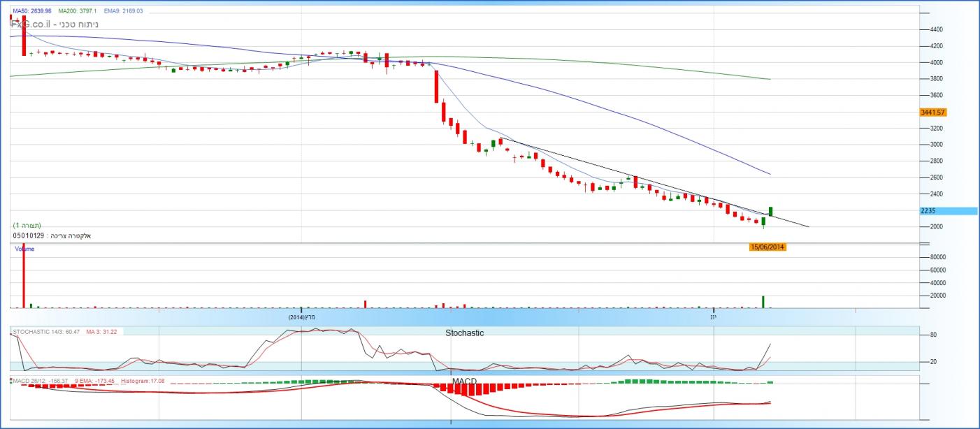
Task: Click the Stochastic panel title
Action: 464,333
